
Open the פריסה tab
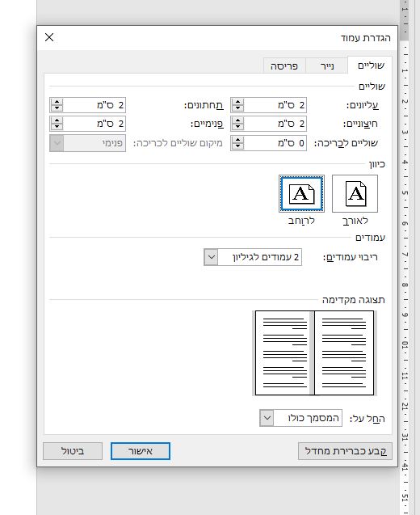284,66
